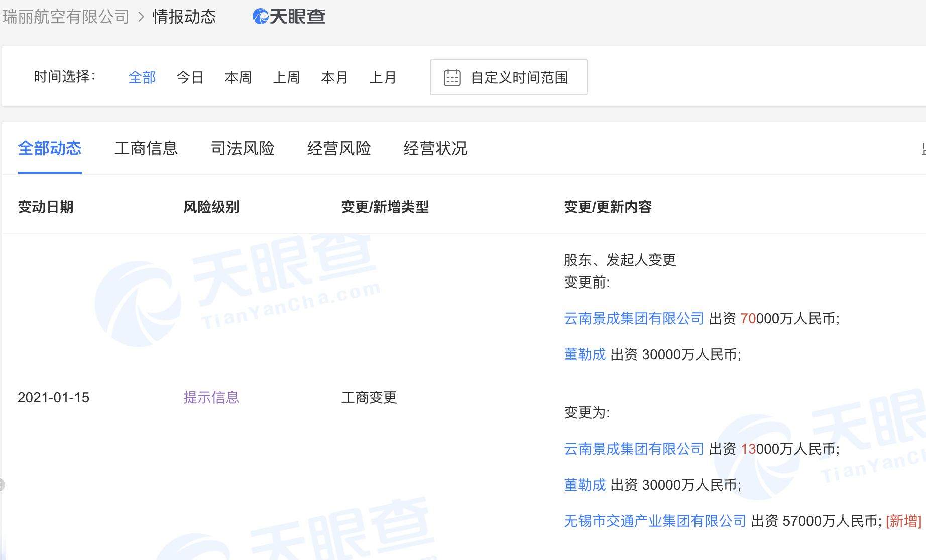Switch to 经营状况 tab
This screenshot has height=560, width=926.
click(435, 148)
